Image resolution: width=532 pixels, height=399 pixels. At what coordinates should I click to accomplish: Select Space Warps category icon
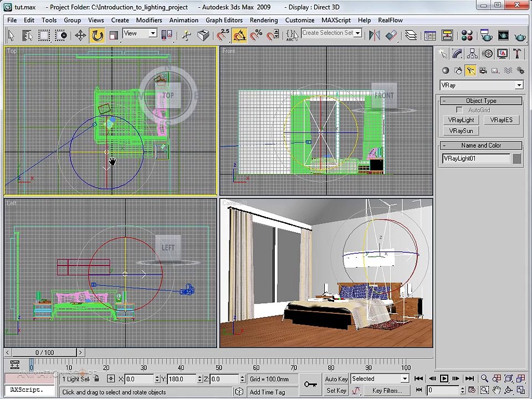pos(508,70)
